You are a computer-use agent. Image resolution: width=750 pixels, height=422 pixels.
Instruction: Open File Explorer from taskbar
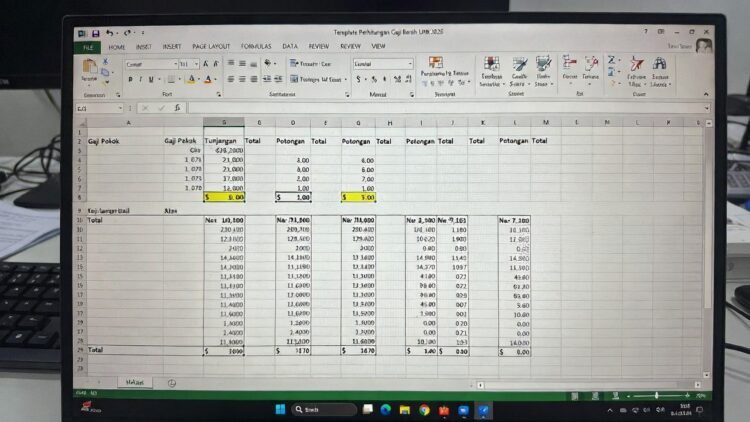tap(405, 410)
